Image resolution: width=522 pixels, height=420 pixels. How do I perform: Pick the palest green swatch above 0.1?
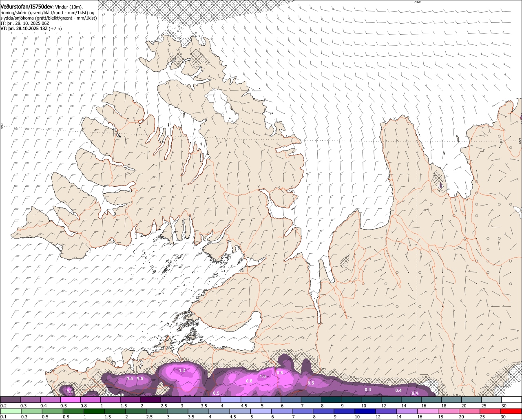(x=11, y=411)
